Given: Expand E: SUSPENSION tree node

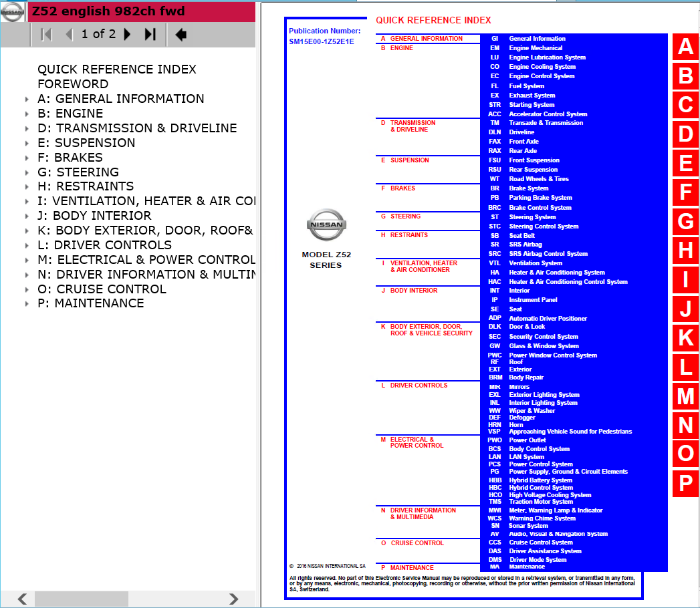Looking at the screenshot, I should [x=27, y=143].
